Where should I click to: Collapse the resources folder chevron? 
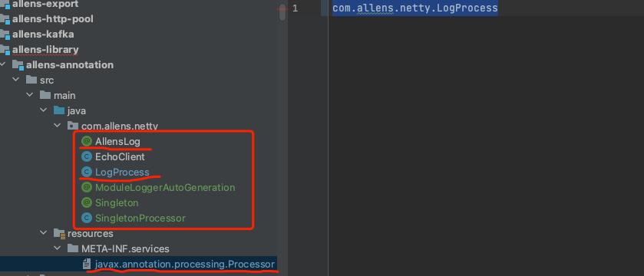click(x=45, y=233)
